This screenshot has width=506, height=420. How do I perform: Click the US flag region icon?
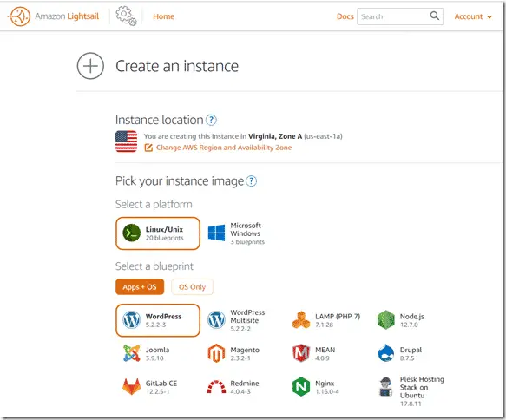(126, 141)
